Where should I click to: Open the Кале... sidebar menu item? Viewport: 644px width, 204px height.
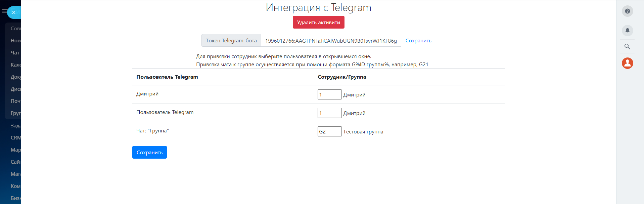[15, 65]
